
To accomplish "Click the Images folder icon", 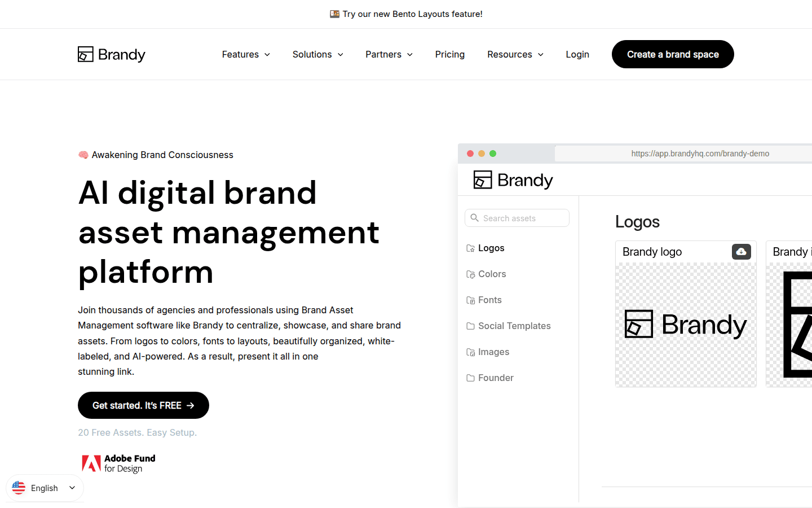I will 470,352.
